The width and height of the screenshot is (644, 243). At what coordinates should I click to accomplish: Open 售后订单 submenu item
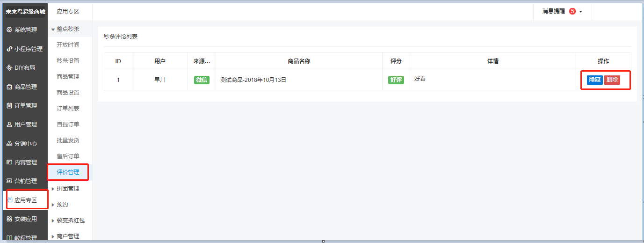(68, 156)
